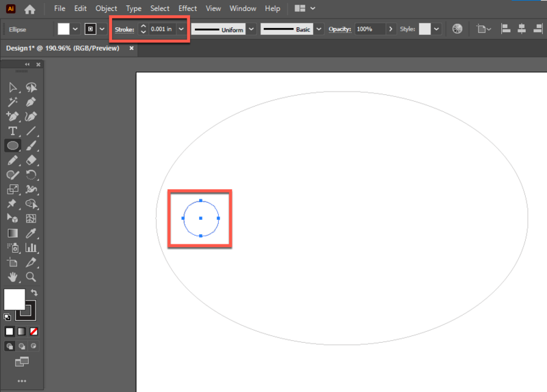
Task: Select the Artboard tool
Action: [x=12, y=262]
